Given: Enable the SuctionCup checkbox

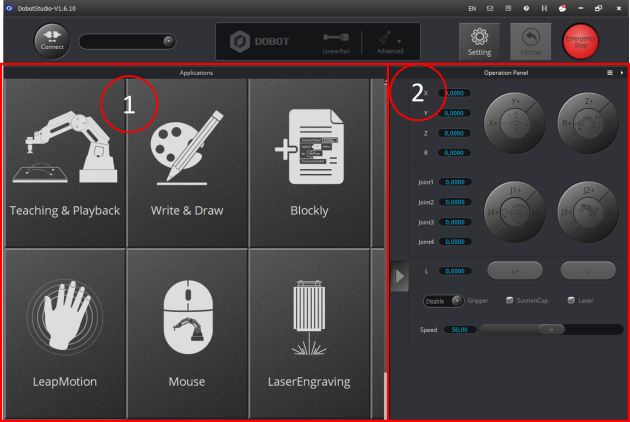Looking at the screenshot, I should pyautogui.click(x=509, y=300).
